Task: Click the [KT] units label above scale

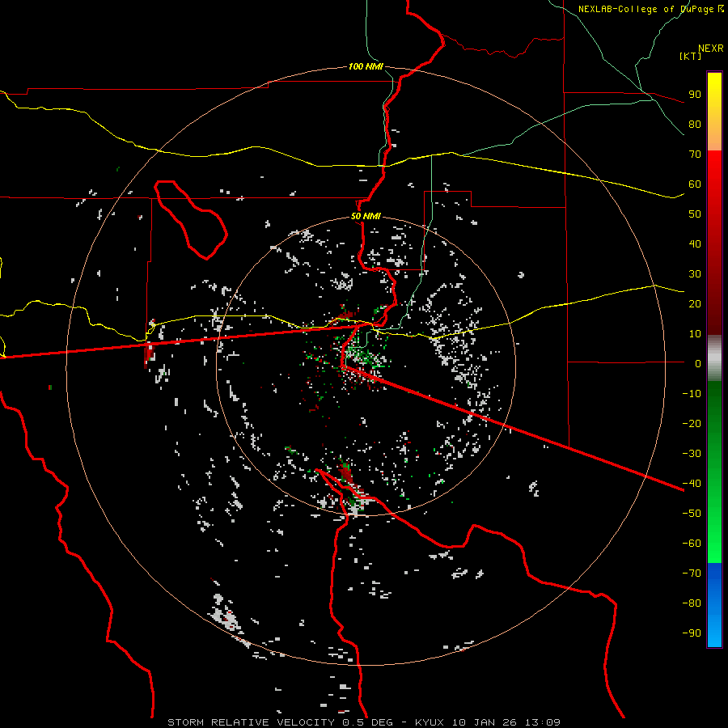Action: 691,56
